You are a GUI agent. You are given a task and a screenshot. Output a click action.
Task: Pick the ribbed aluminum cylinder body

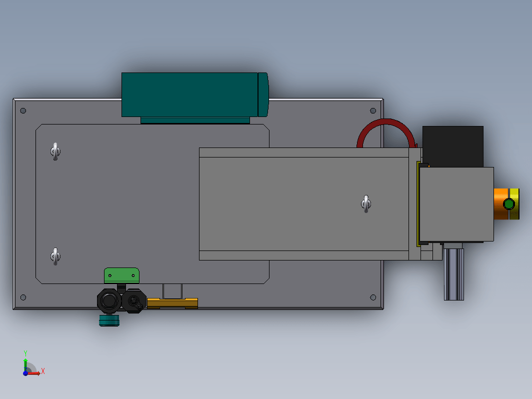454,274
